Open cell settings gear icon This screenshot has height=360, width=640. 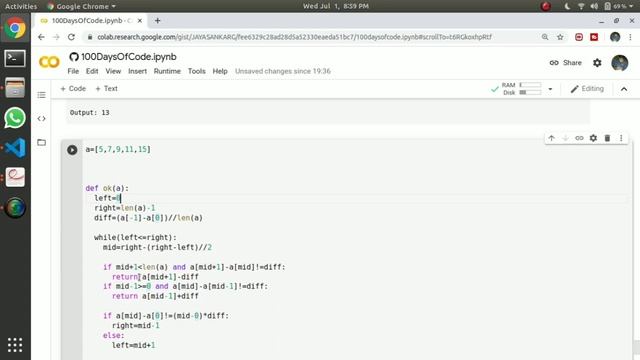[593, 138]
